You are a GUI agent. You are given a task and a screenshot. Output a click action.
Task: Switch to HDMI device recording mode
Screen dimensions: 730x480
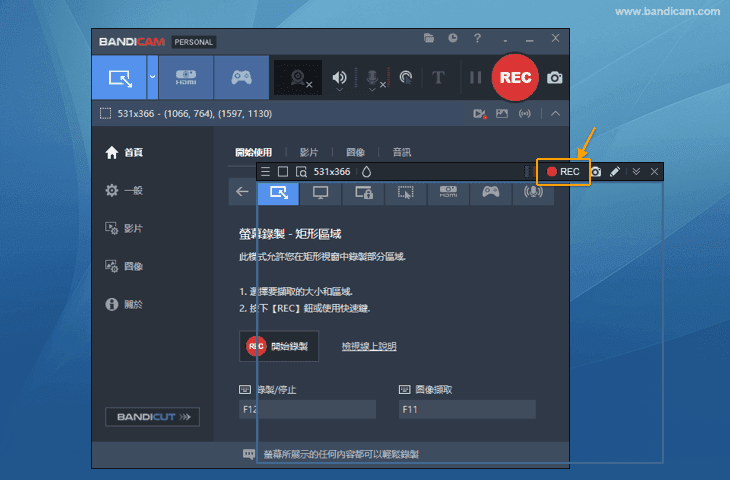(x=186, y=77)
